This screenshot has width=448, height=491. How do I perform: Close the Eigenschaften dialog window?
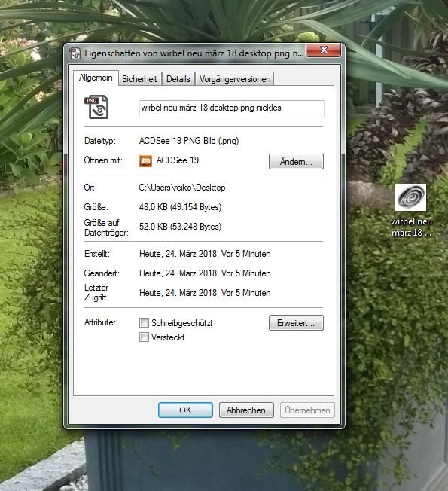[x=324, y=50]
